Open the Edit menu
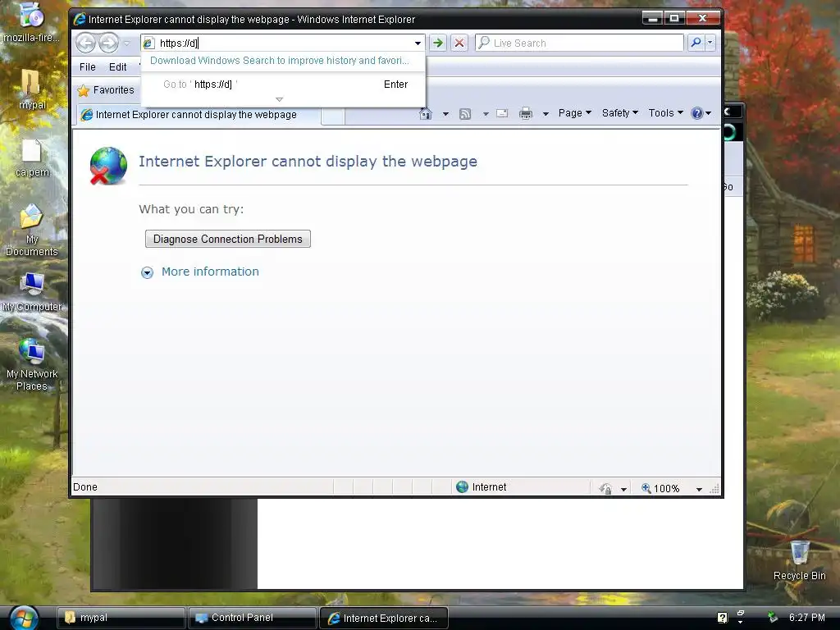Image resolution: width=840 pixels, height=630 pixels. click(x=117, y=67)
